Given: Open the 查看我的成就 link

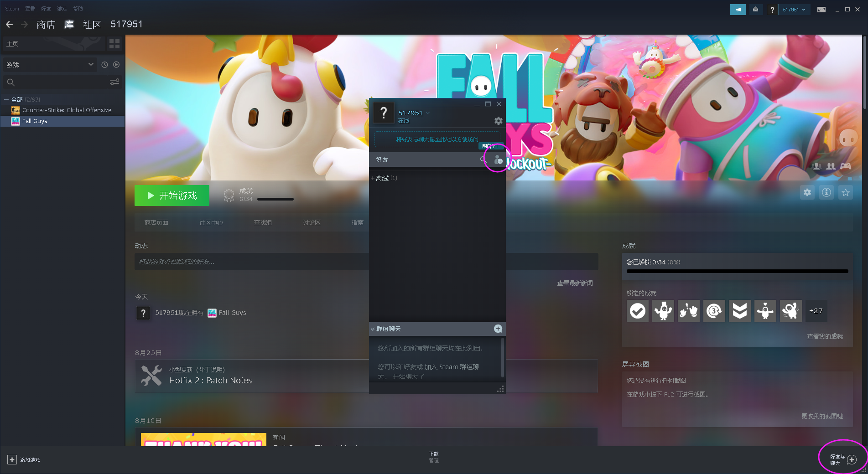Looking at the screenshot, I should [825, 336].
